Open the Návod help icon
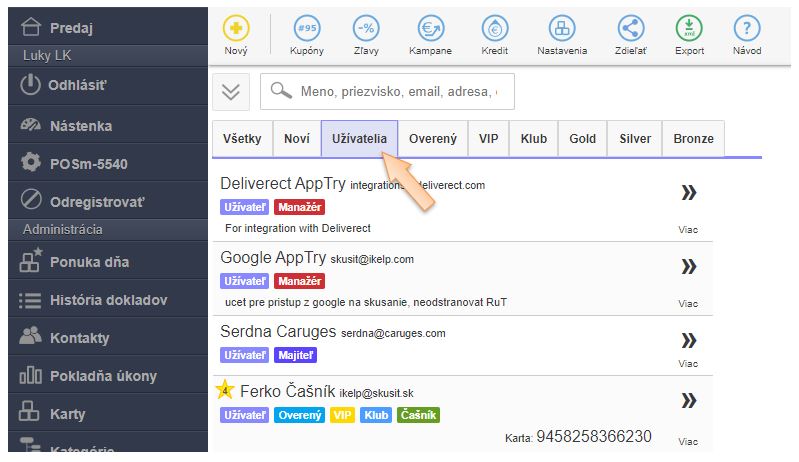799x462 pixels. pos(746,30)
